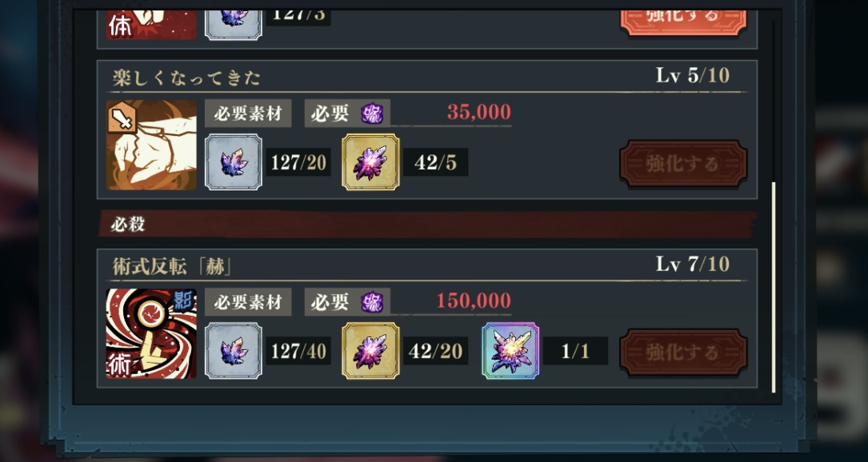Tap cursed energy icon beside 150,000
This screenshot has width=868, height=462.
(371, 302)
